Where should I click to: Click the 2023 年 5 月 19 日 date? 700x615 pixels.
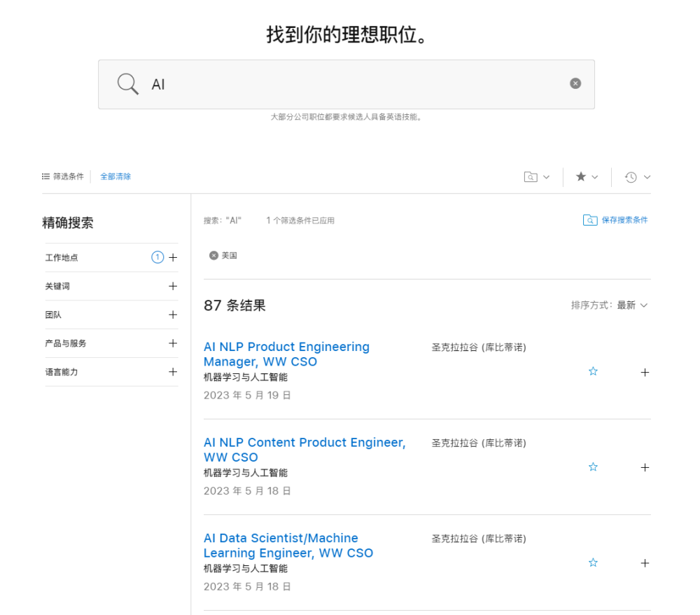pos(247,395)
